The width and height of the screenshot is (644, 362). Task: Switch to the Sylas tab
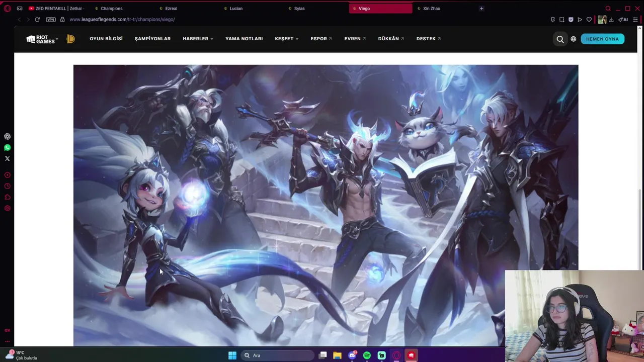click(x=316, y=9)
